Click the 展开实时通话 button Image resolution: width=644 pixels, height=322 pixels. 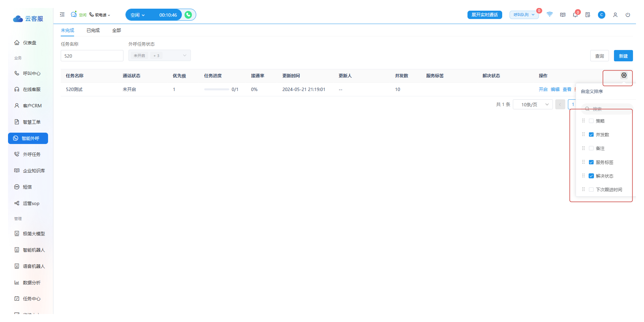point(485,15)
